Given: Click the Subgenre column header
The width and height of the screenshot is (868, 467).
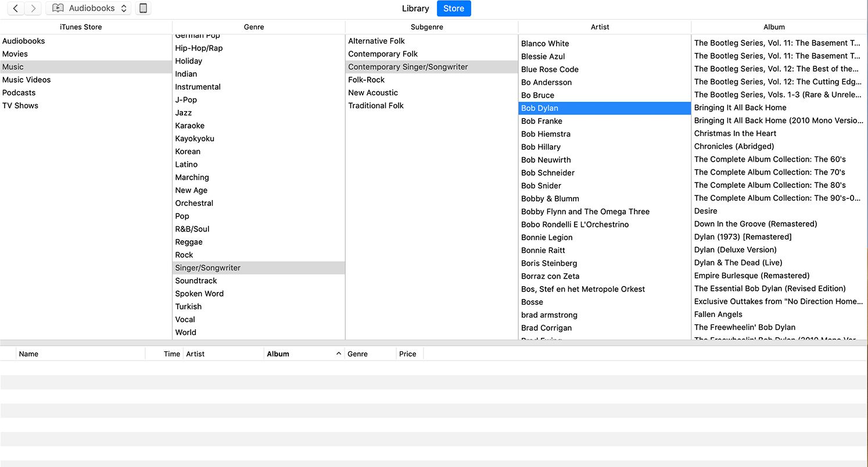Looking at the screenshot, I should (x=432, y=27).
